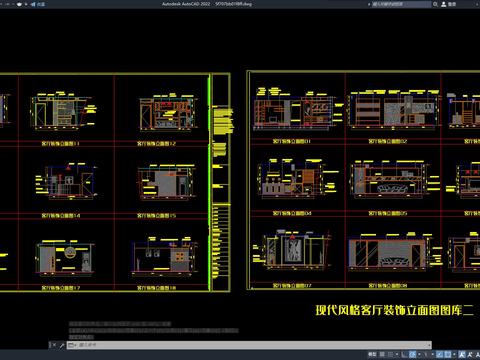Close the command line with X icon
The width and height of the screenshot is (480, 360).
click(54, 345)
